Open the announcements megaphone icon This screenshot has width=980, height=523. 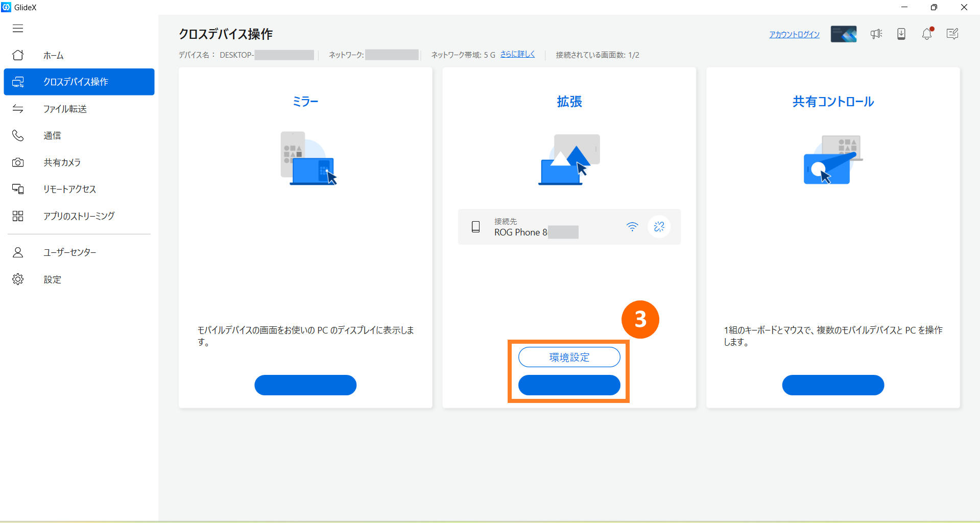point(876,34)
